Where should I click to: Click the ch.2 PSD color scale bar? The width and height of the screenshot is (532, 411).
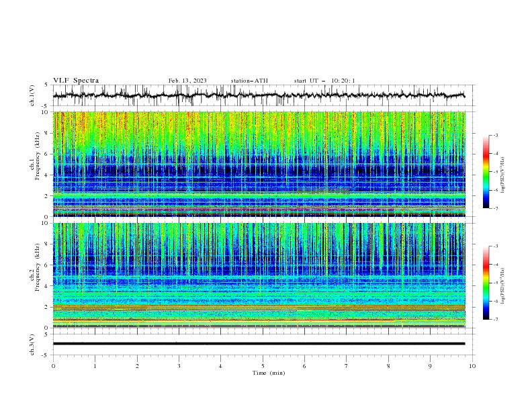coord(486,283)
